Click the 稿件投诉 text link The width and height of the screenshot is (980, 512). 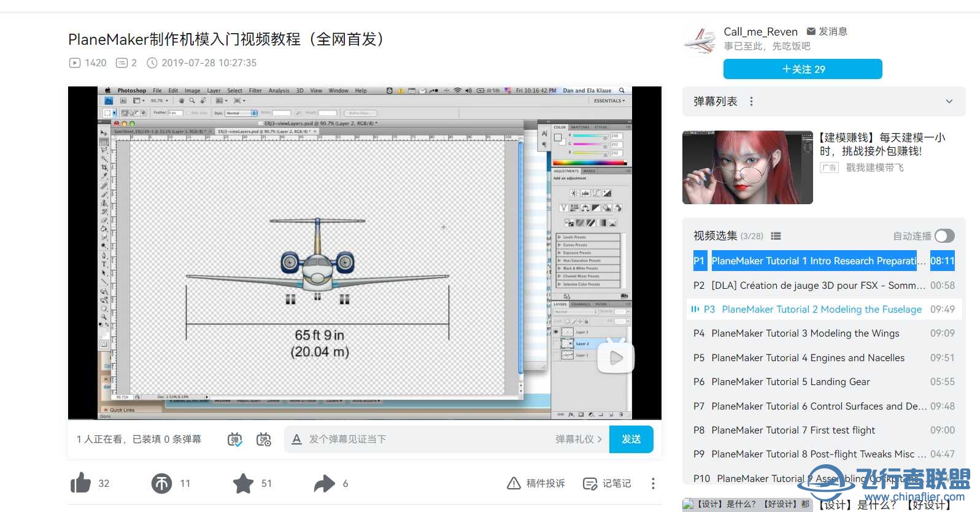pyautogui.click(x=546, y=483)
